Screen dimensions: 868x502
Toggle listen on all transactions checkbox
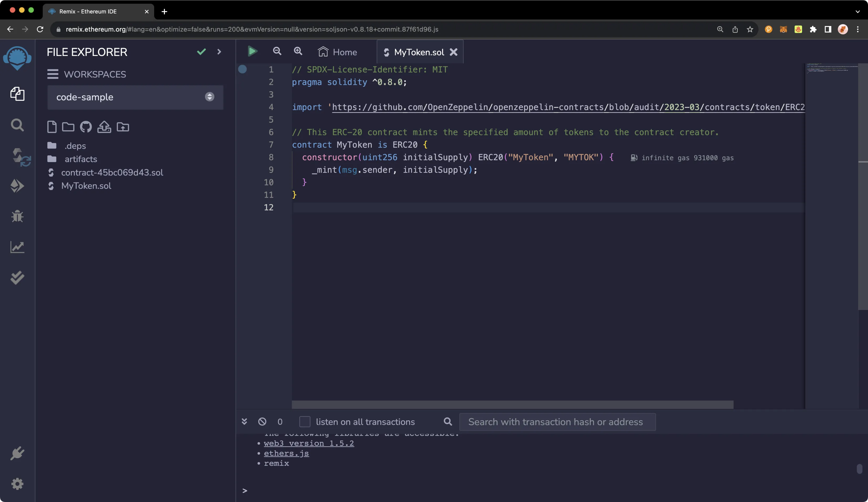click(x=305, y=421)
